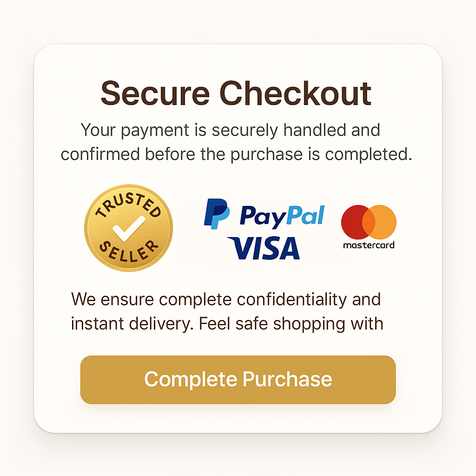
Task: Click the line "instant delivery. Feel safe shopping with"
Action: pyautogui.click(x=227, y=324)
